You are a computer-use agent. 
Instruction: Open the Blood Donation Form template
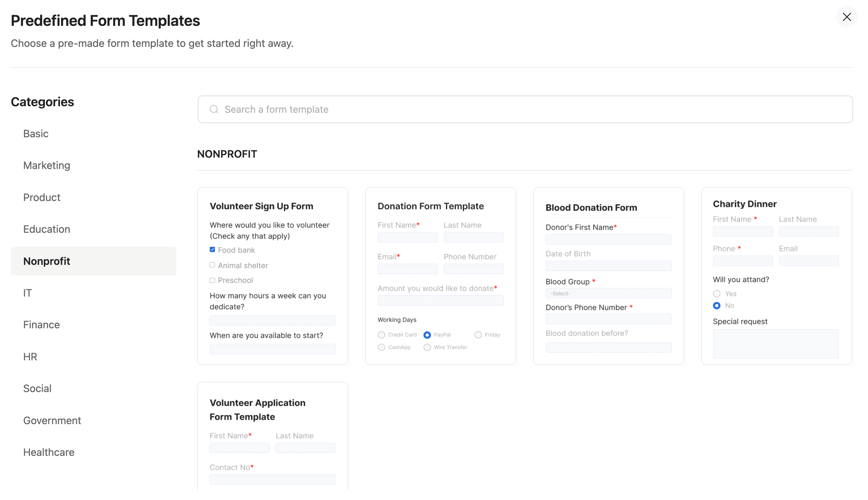coord(608,276)
